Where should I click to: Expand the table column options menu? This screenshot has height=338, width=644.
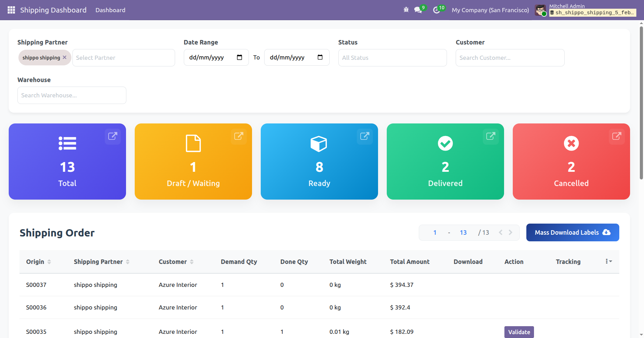(608, 261)
